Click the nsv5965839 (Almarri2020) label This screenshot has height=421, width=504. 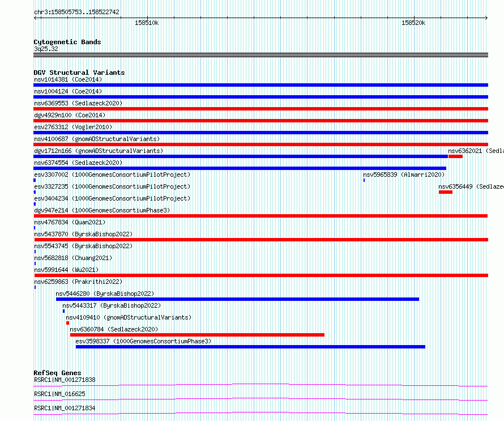(404, 175)
